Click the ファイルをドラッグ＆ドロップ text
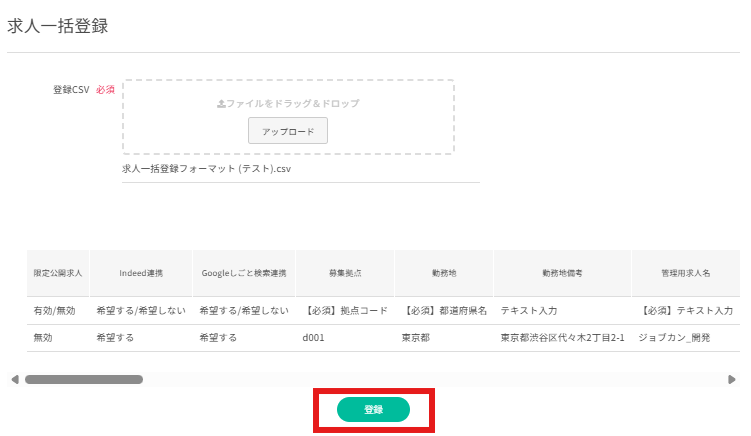 tap(293, 104)
